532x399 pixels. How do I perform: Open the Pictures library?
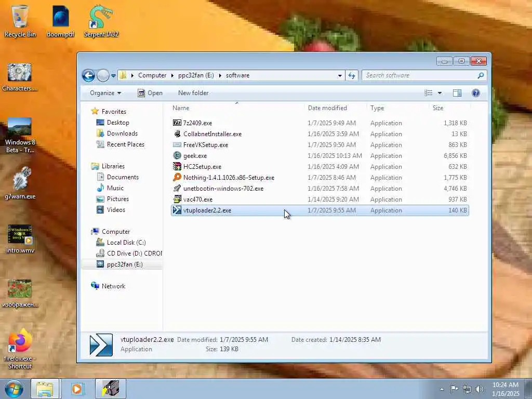click(118, 199)
